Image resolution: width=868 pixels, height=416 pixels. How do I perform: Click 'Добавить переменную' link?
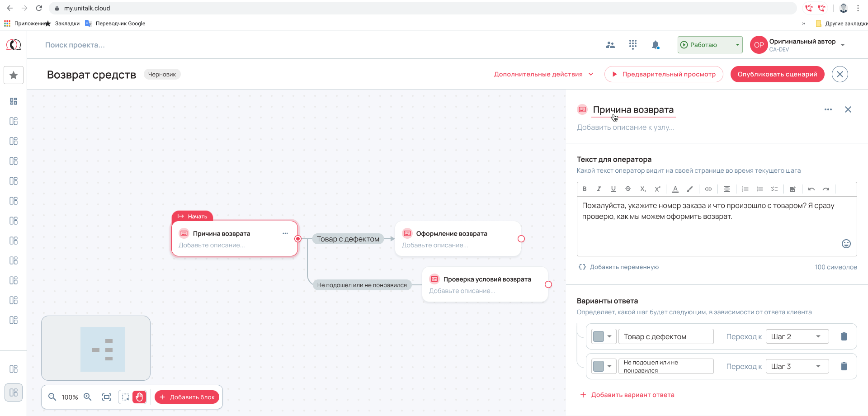618,267
